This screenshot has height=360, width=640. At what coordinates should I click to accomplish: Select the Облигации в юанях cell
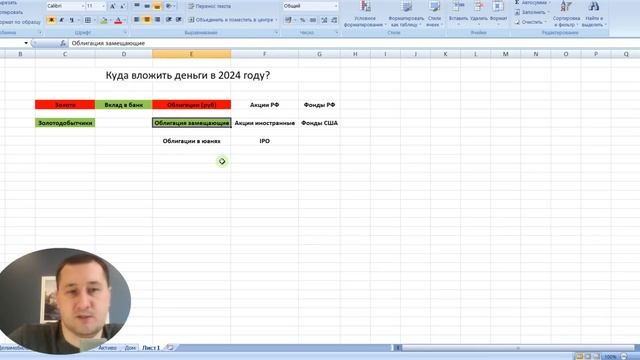(191, 141)
